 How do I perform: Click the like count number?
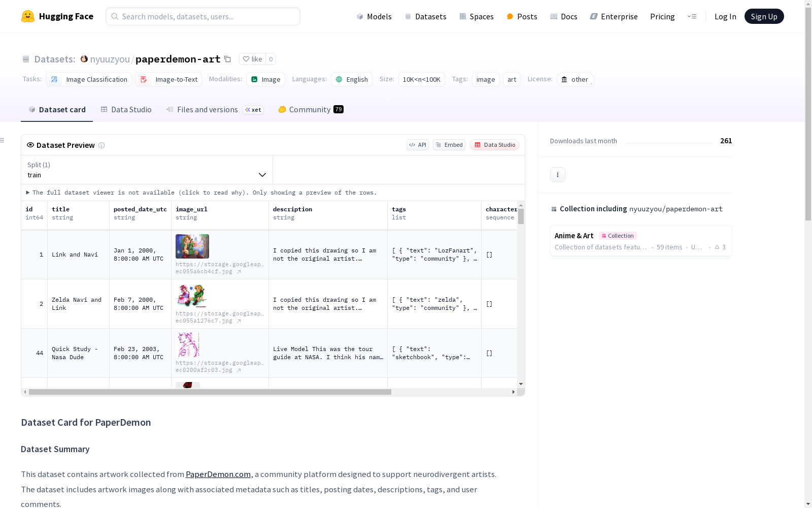271,59
